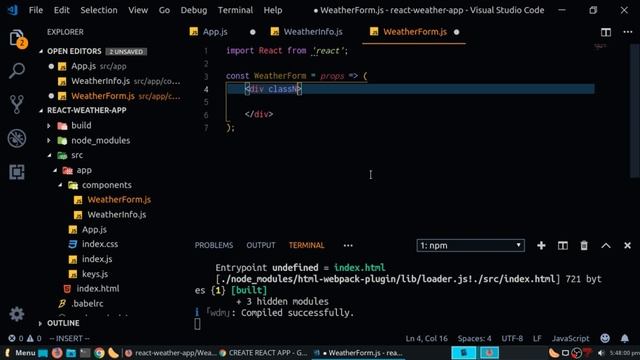Select the WeatherForm.js editor tab
The image size is (640, 360).
click(x=415, y=32)
